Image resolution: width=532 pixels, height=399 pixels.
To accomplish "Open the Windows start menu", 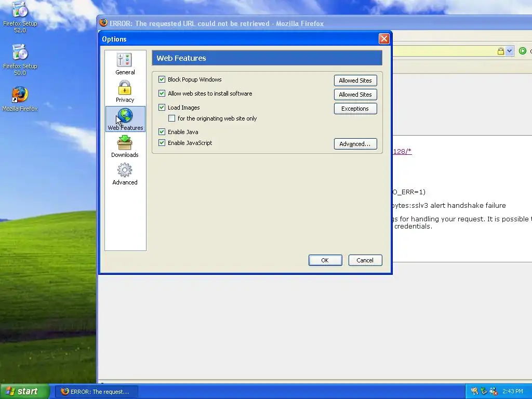I will click(25, 392).
